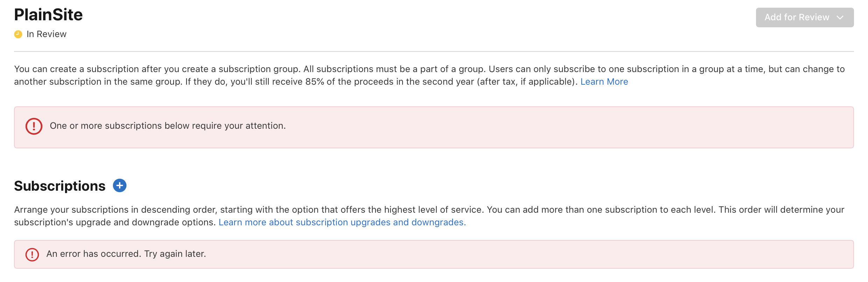Open the 'Learn More' link about groups
Viewport: 868px width, 282px height.
[604, 82]
